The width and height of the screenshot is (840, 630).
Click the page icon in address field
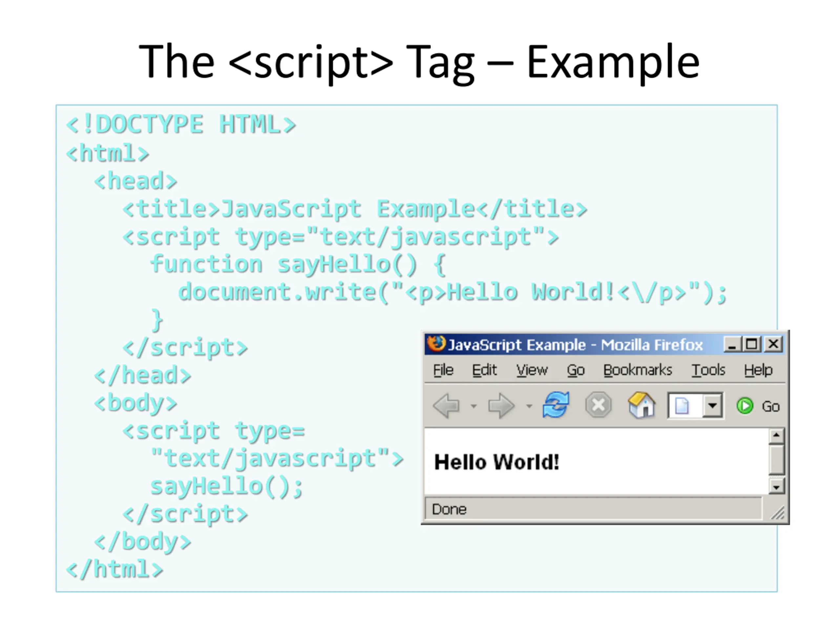(682, 406)
